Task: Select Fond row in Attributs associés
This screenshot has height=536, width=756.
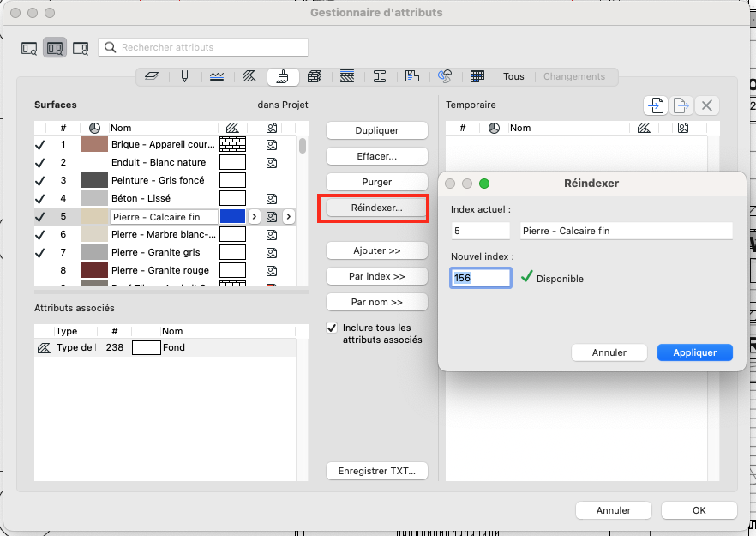Action: (165, 347)
